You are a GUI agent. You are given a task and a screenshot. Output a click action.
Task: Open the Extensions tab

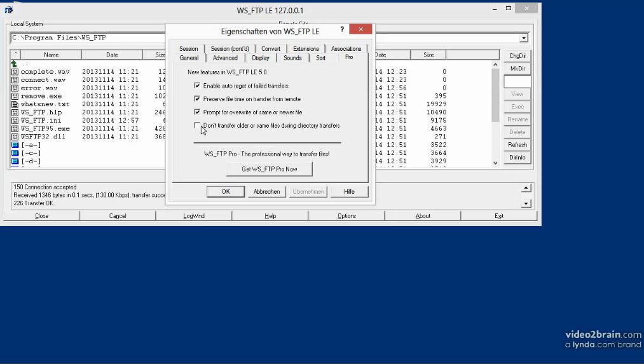pyautogui.click(x=306, y=48)
